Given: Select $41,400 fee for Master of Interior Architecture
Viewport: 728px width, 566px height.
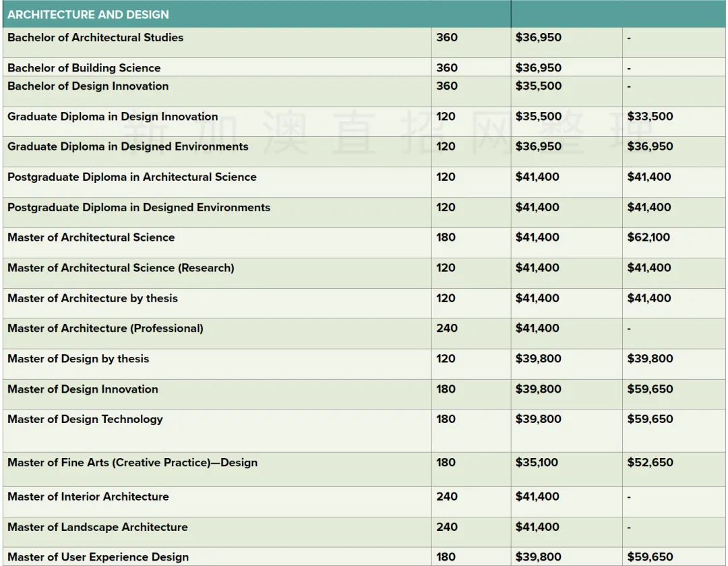Looking at the screenshot, I should coord(537,497).
